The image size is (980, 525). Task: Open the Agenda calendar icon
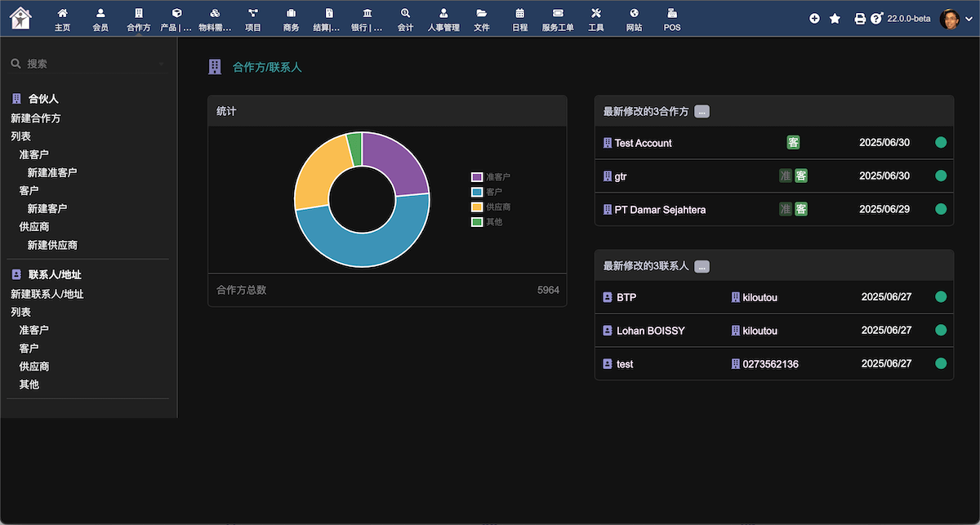click(519, 14)
